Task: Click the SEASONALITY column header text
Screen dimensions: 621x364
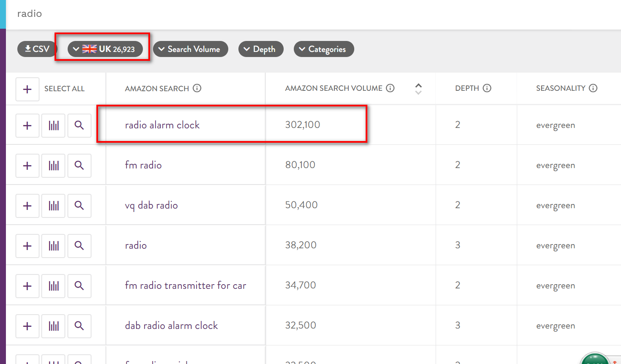Action: pyautogui.click(x=561, y=88)
